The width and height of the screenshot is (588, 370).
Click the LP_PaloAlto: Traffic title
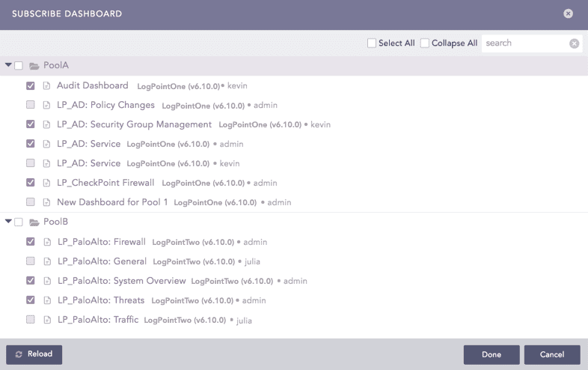(98, 320)
